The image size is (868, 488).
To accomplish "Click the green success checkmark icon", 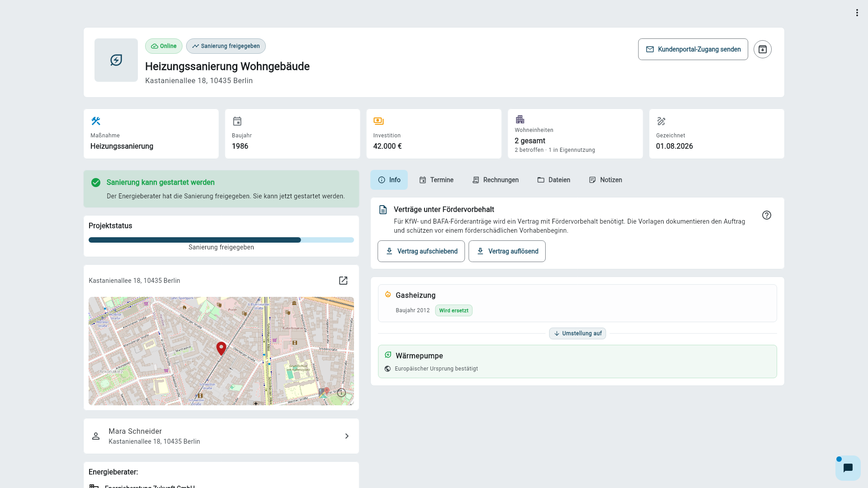I will click(x=96, y=183).
